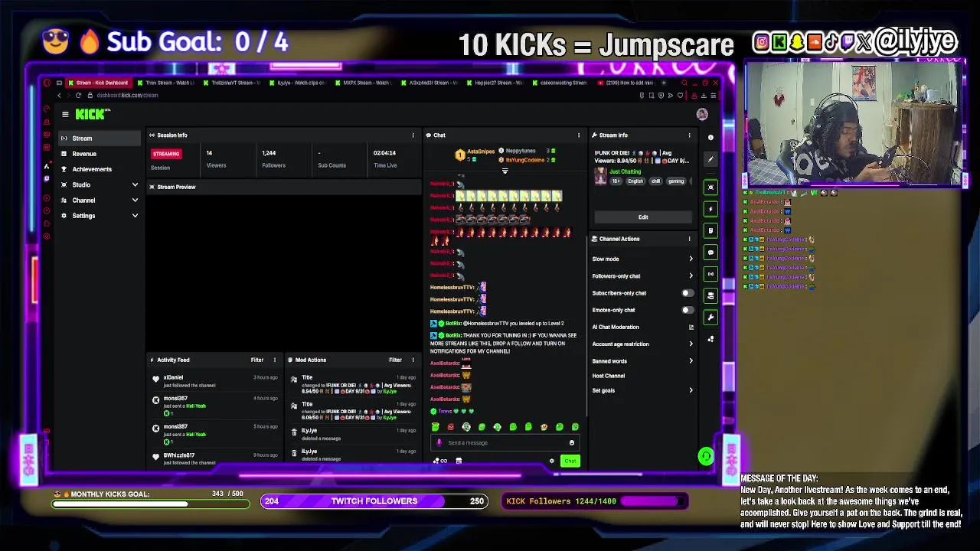Open Followers-only chat options

point(642,276)
